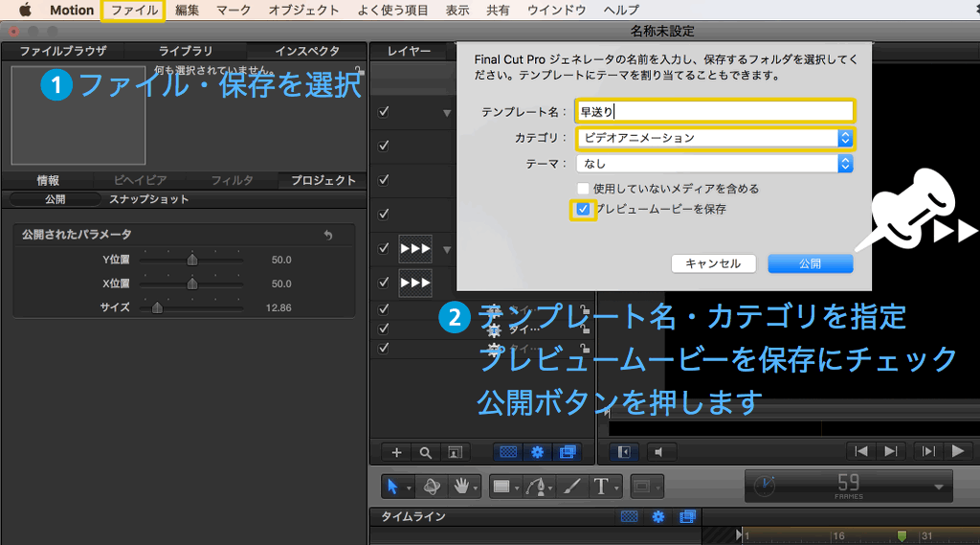The height and width of the screenshot is (545, 980).
Task: Open the ファイル menu
Action: click(x=134, y=10)
